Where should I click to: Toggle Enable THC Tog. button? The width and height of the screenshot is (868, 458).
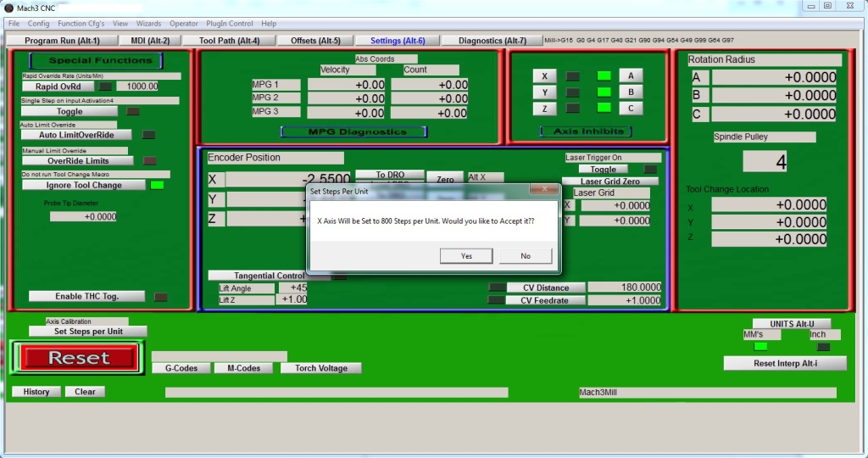click(87, 296)
